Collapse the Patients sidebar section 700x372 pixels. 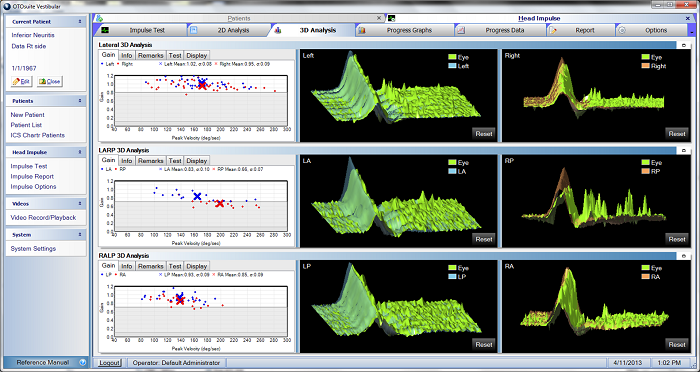[x=80, y=101]
